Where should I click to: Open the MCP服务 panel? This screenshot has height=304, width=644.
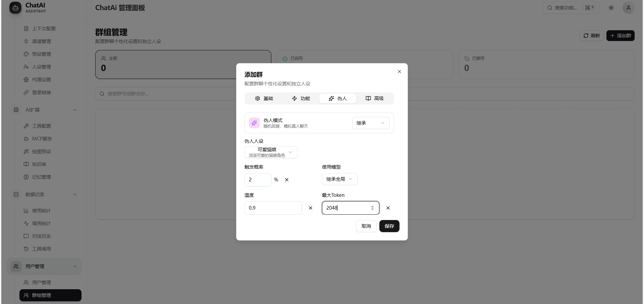click(x=42, y=138)
